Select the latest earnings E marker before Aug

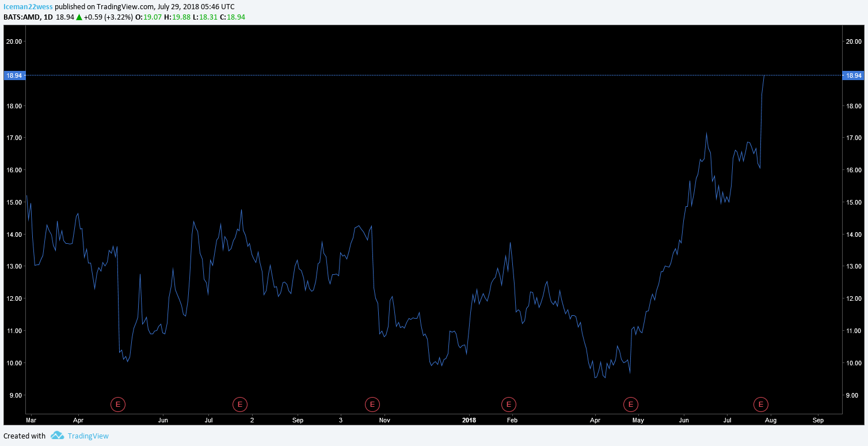pyautogui.click(x=761, y=405)
